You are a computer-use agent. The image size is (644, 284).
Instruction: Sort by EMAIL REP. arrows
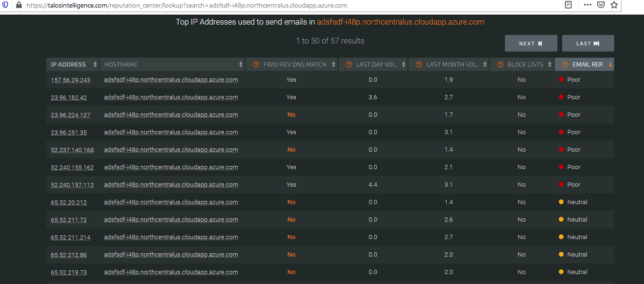pos(610,65)
